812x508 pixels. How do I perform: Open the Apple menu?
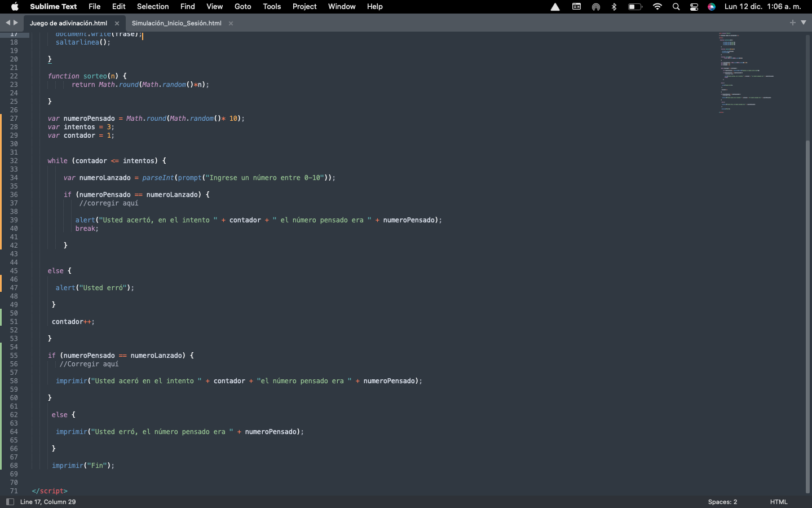point(15,7)
